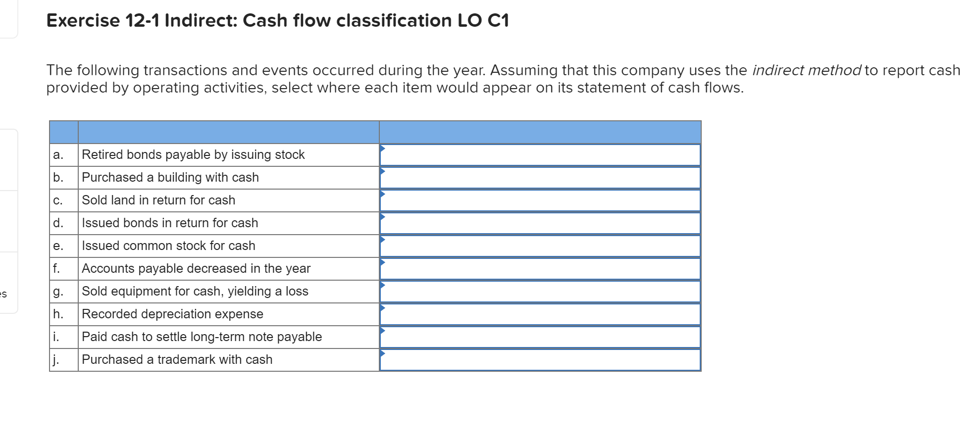The width and height of the screenshot is (980, 446).
Task: Open the answer dropdown for 'Issued bonds in return for cash'
Action: tap(540, 223)
